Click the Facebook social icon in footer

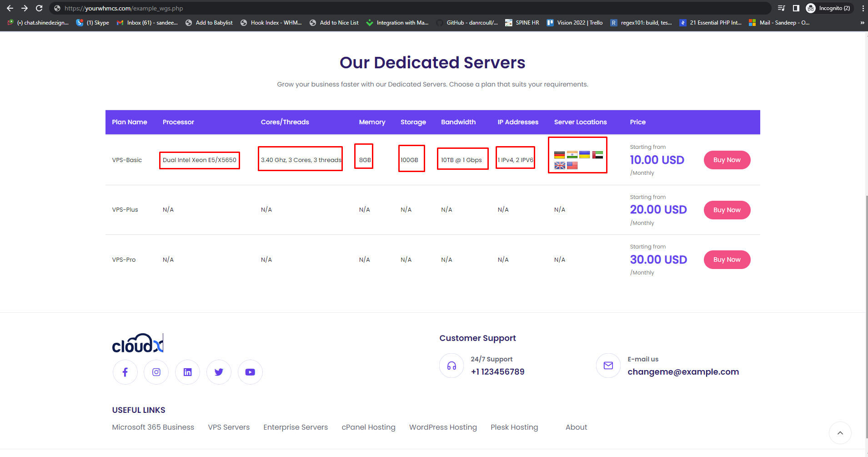point(125,372)
